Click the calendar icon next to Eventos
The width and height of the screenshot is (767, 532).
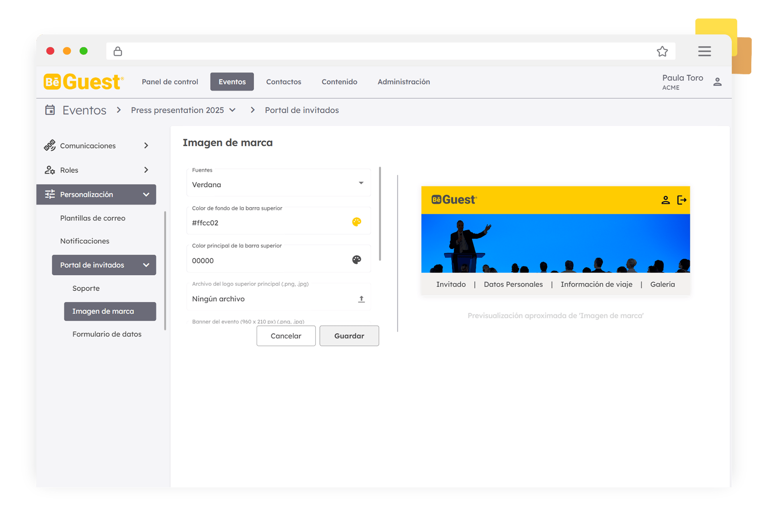(50, 110)
